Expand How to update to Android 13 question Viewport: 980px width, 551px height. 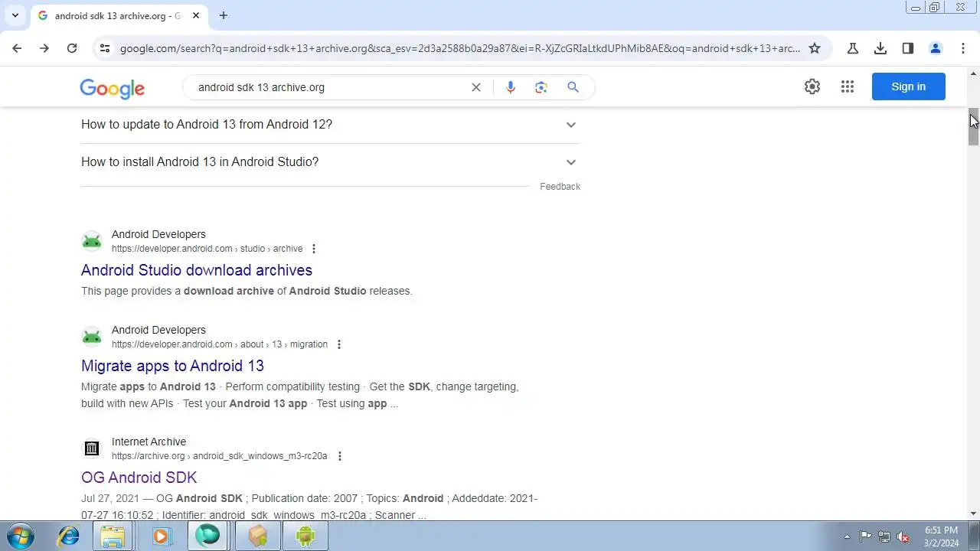tap(331, 125)
